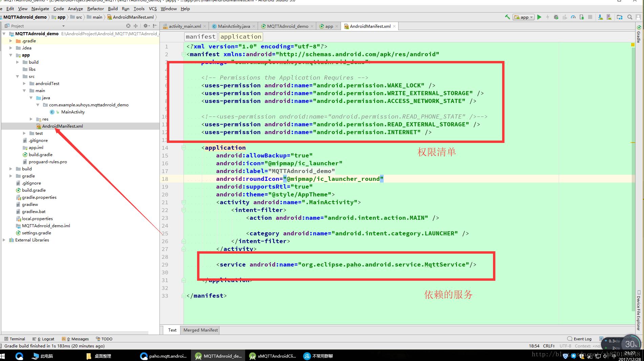Open the Refactor menu
Screen dimensions: 644x361
pyautogui.click(x=95, y=8)
